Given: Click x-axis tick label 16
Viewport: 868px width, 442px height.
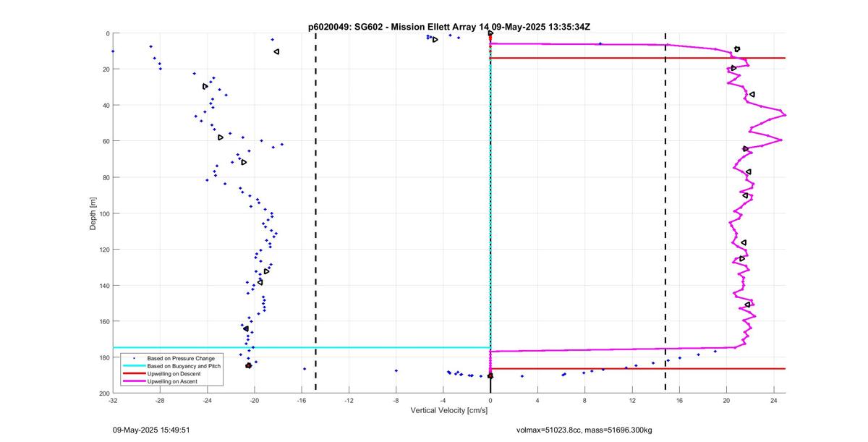Looking at the screenshot, I should (x=679, y=401).
